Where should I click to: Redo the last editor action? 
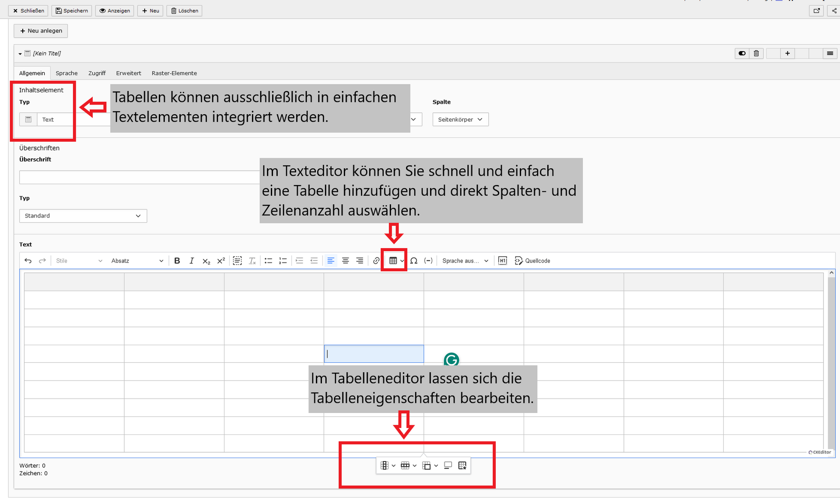(x=42, y=261)
